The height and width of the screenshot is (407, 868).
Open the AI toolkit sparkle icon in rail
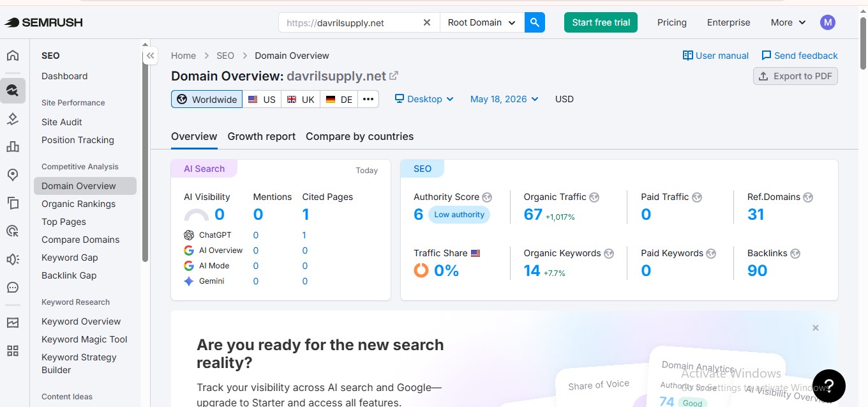(13, 119)
